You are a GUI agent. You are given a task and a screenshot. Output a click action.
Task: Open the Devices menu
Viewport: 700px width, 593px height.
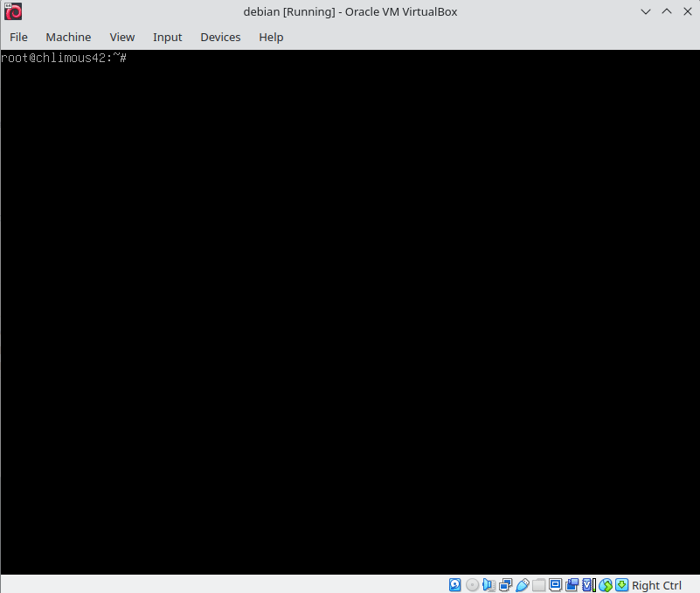click(220, 37)
